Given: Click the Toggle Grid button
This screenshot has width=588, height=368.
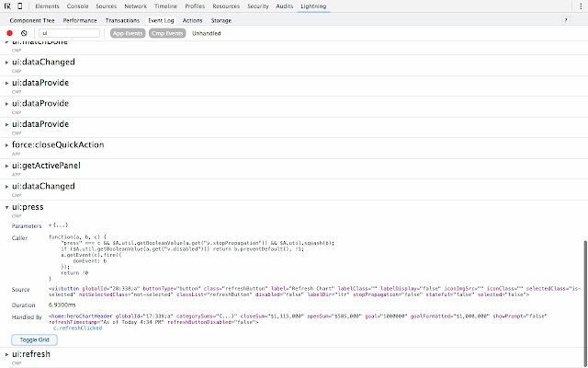Looking at the screenshot, I should (x=34, y=339).
